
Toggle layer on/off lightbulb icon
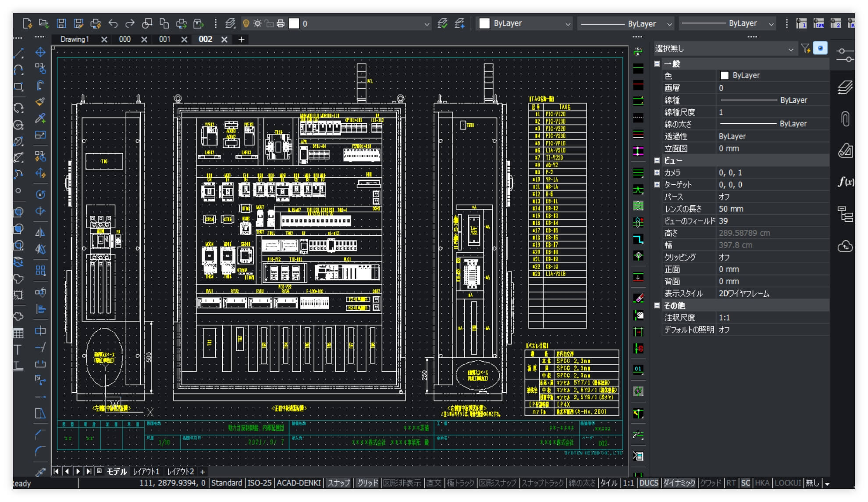(246, 23)
